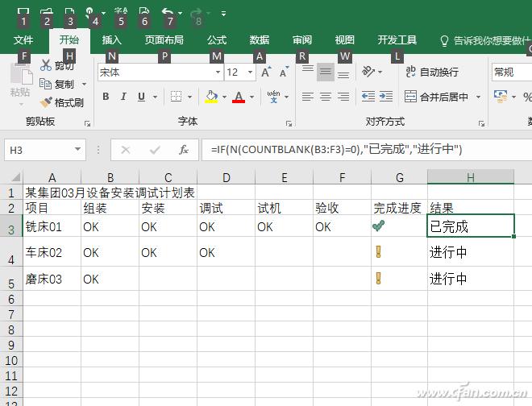Screen dimensions: 532x406
Task: Open the 文件 tab
Action: pos(23,40)
